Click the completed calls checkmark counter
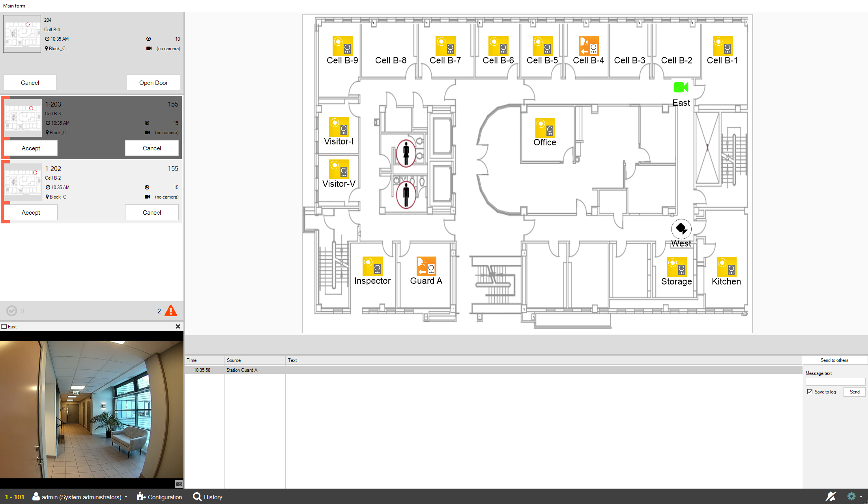This screenshot has width=868, height=504. (12, 311)
